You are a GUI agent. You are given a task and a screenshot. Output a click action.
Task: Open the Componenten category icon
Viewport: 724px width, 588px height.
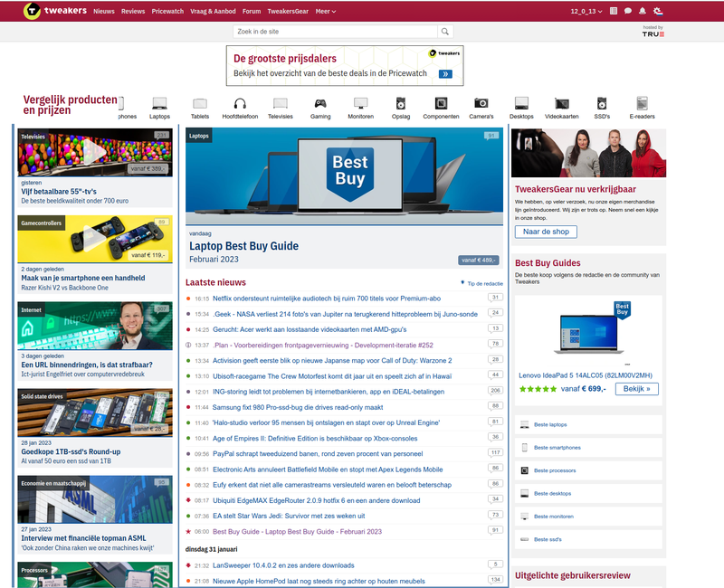point(441,103)
